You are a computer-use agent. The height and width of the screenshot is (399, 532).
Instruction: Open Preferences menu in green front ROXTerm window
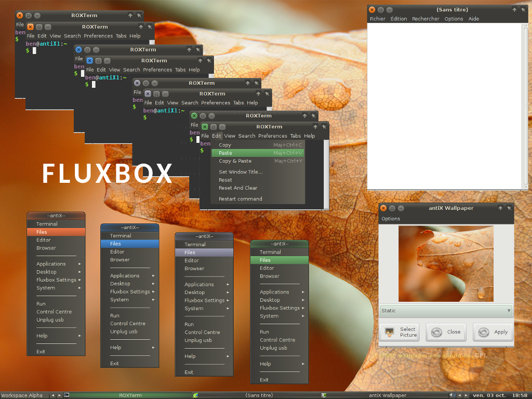pyautogui.click(x=272, y=136)
